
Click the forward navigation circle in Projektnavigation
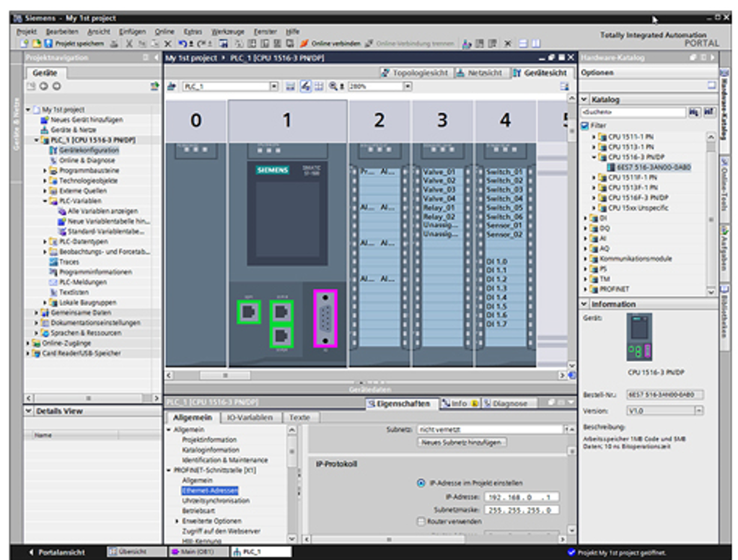tap(56, 86)
